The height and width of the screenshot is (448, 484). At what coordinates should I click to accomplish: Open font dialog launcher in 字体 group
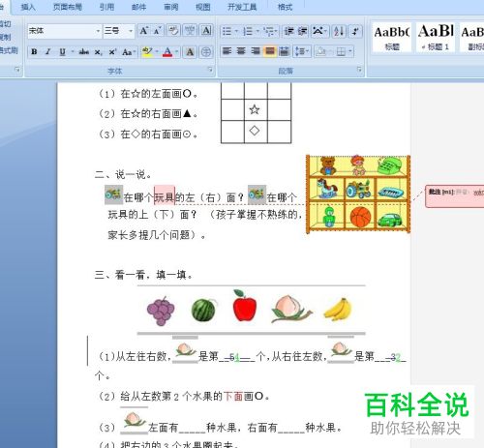coord(210,70)
